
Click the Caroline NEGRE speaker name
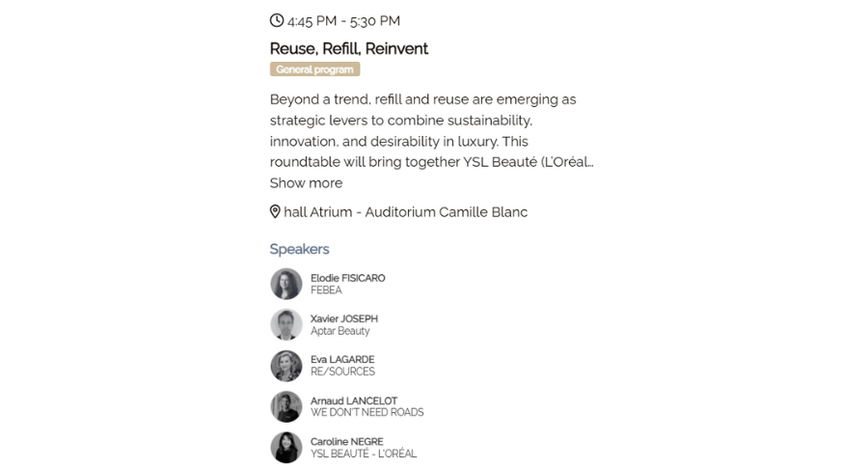[x=347, y=442]
